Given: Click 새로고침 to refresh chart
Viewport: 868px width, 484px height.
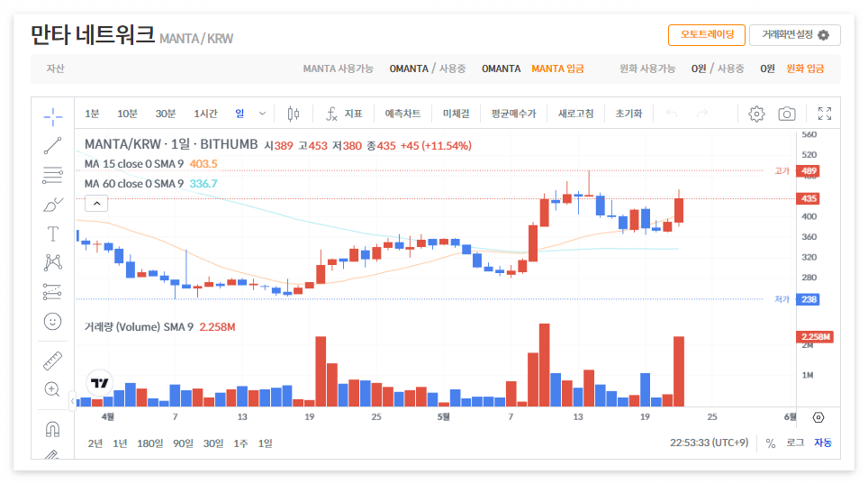Looking at the screenshot, I should coord(575,114).
